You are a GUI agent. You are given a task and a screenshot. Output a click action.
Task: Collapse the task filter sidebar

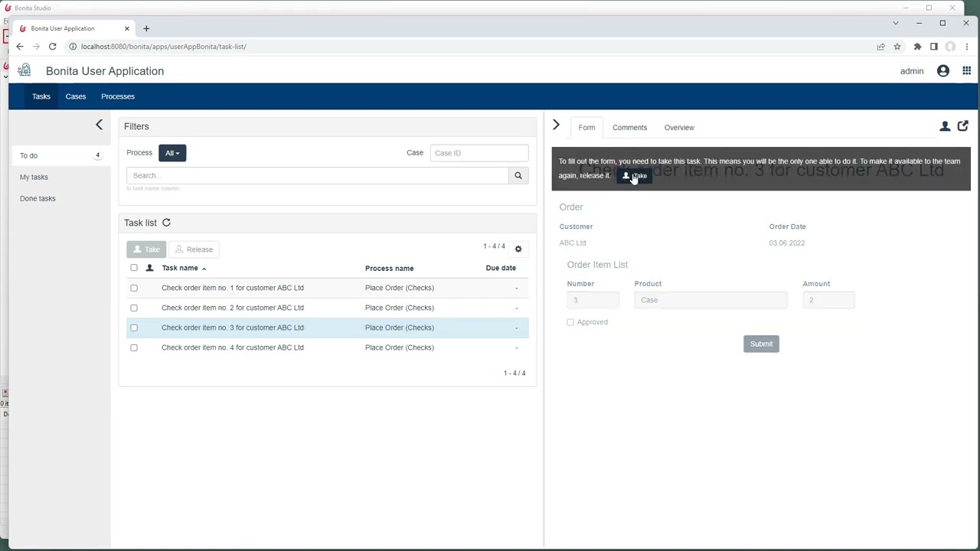pos(99,125)
